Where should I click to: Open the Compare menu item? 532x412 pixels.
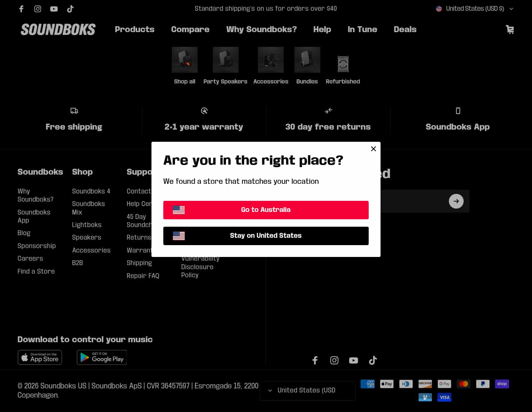point(190,30)
